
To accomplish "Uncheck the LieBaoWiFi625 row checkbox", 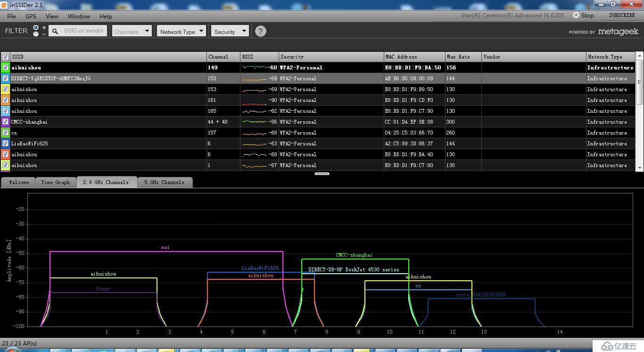I will [5, 143].
